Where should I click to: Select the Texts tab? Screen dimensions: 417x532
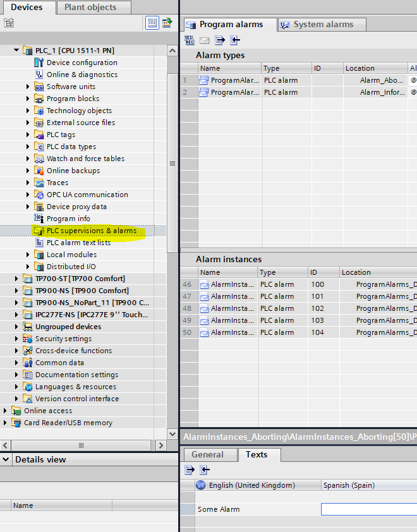pyautogui.click(x=259, y=455)
